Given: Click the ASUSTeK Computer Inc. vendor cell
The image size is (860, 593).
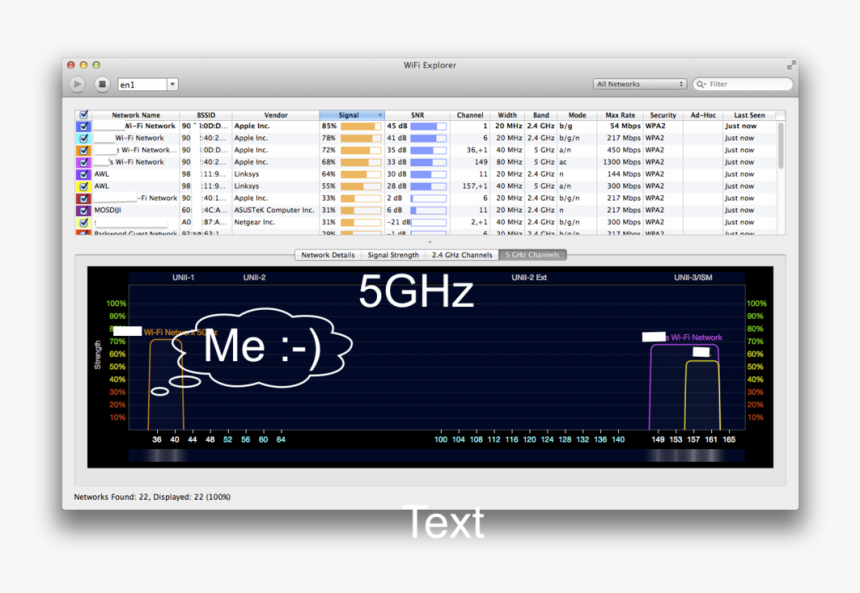Looking at the screenshot, I should coord(274,211).
